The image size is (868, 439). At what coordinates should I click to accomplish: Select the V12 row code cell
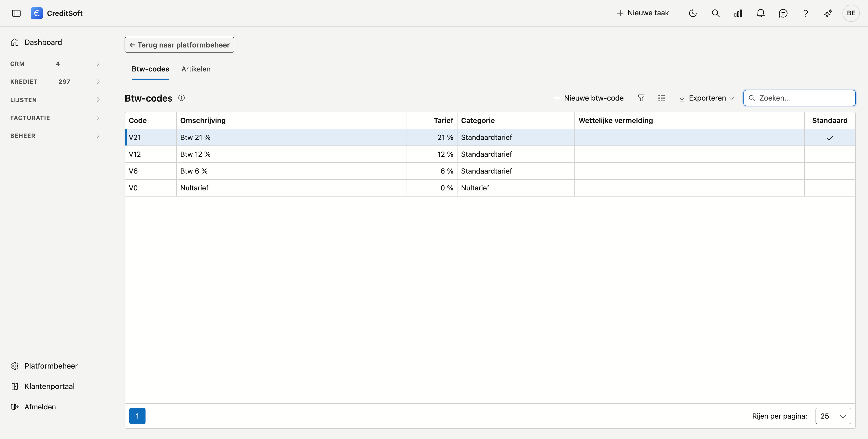151,154
